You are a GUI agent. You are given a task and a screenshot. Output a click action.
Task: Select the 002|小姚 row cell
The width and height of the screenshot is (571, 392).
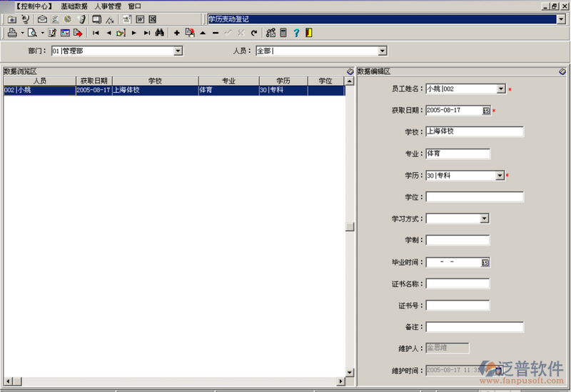40,91
